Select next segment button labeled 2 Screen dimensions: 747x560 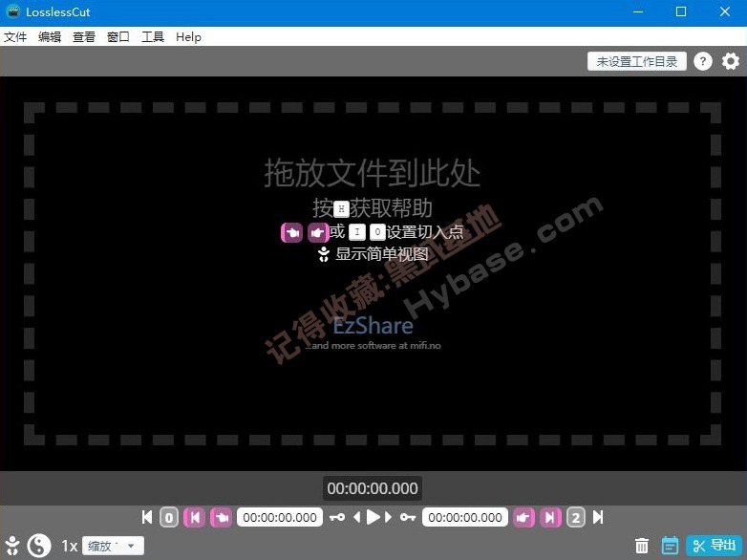click(575, 517)
